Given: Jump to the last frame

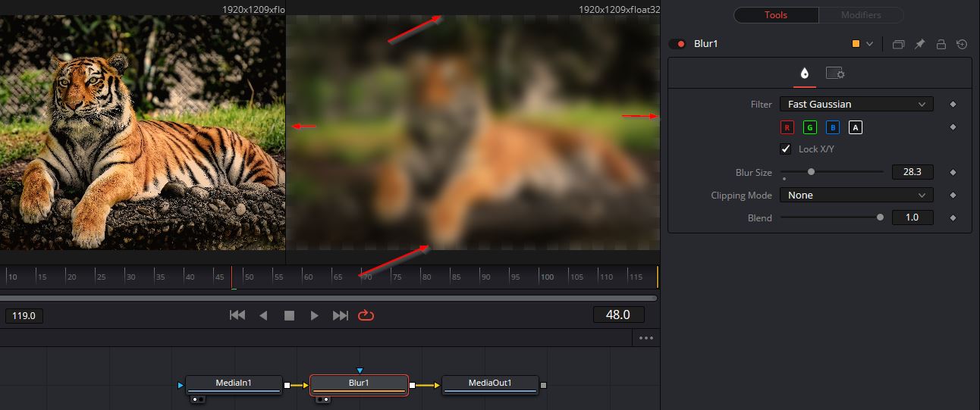Looking at the screenshot, I should pyautogui.click(x=341, y=315).
